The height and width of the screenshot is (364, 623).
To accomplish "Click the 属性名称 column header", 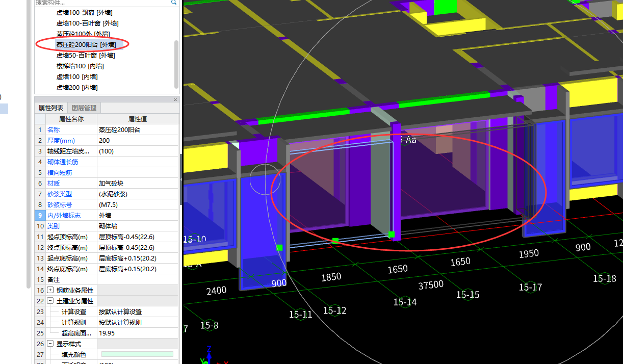I will point(71,119).
